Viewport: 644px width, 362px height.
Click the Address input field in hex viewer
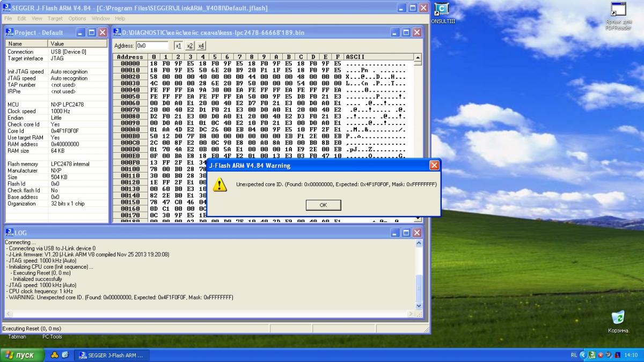[152, 46]
